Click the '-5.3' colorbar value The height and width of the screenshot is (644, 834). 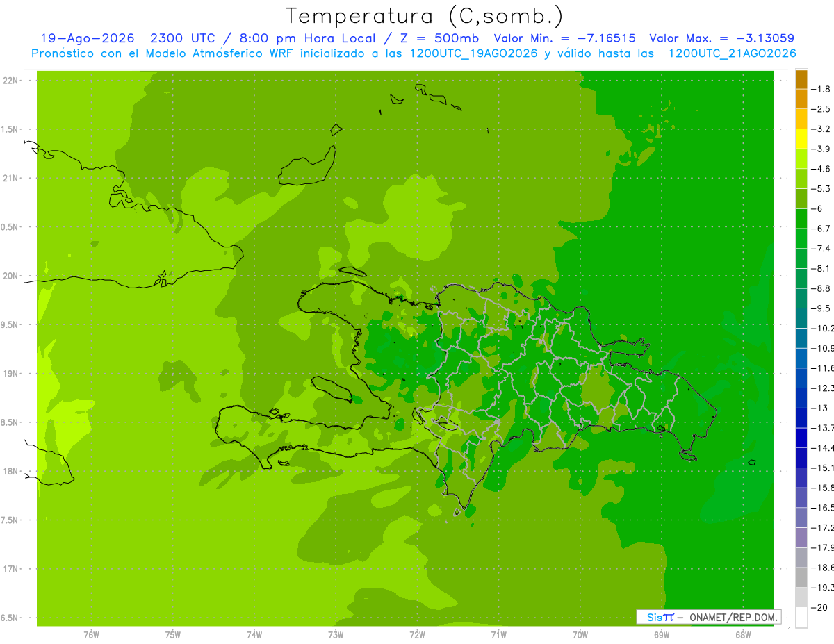coord(821,188)
